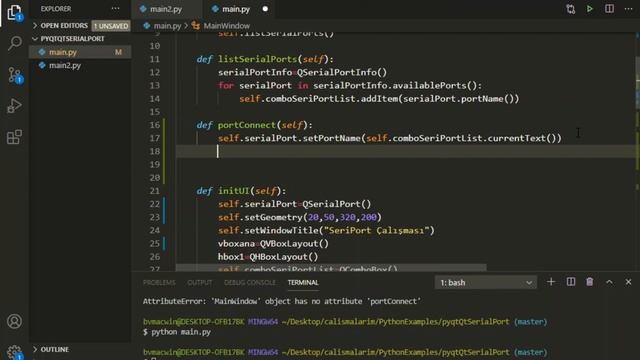Open the Manage gear icon
640x360 pixels.
14,352
